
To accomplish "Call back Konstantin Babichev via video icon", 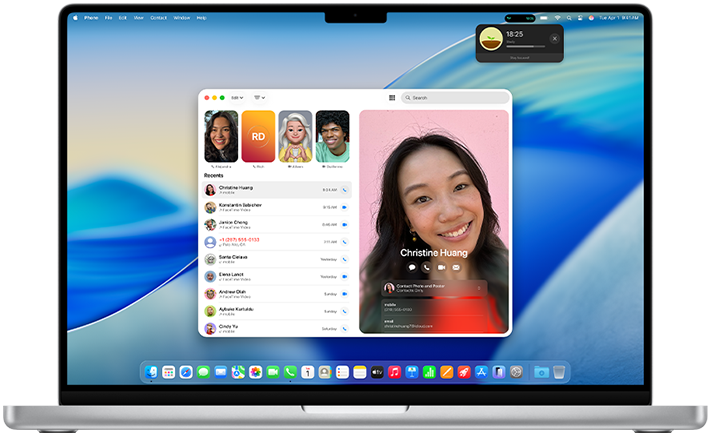I will [x=344, y=207].
